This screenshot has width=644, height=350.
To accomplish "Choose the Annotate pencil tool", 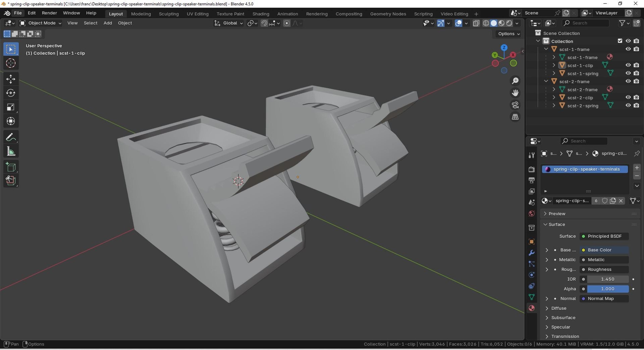I will coord(11,137).
